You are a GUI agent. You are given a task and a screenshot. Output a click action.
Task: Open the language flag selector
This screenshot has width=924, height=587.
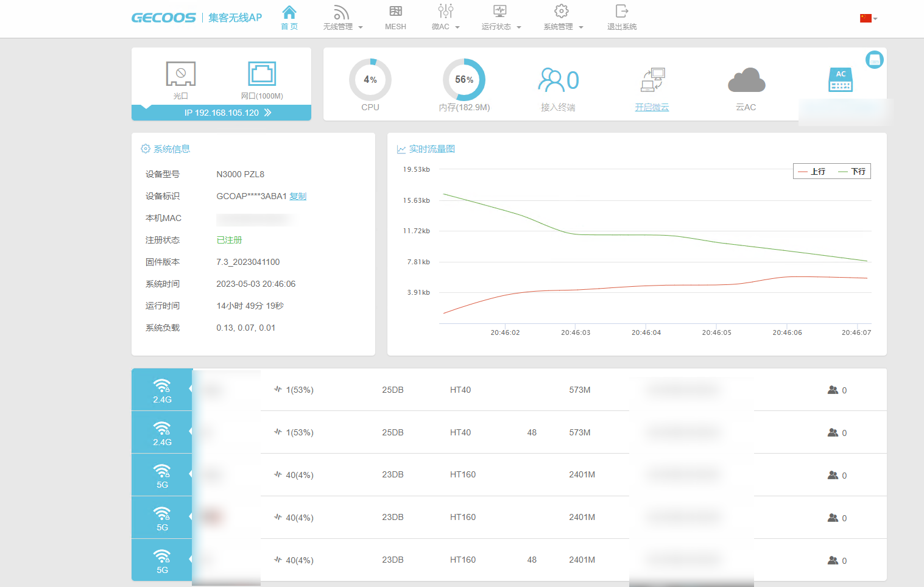coord(868,18)
